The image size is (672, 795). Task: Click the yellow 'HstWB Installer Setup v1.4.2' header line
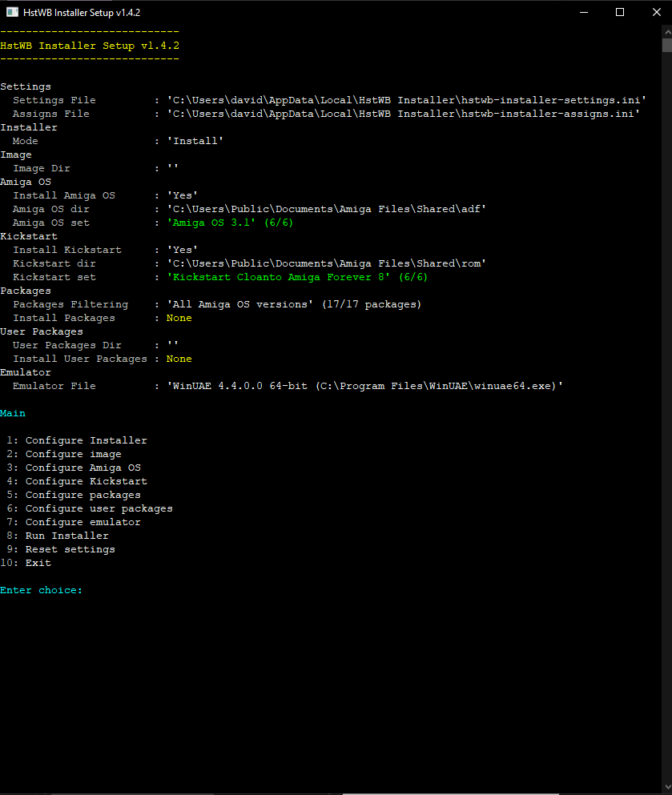click(90, 46)
